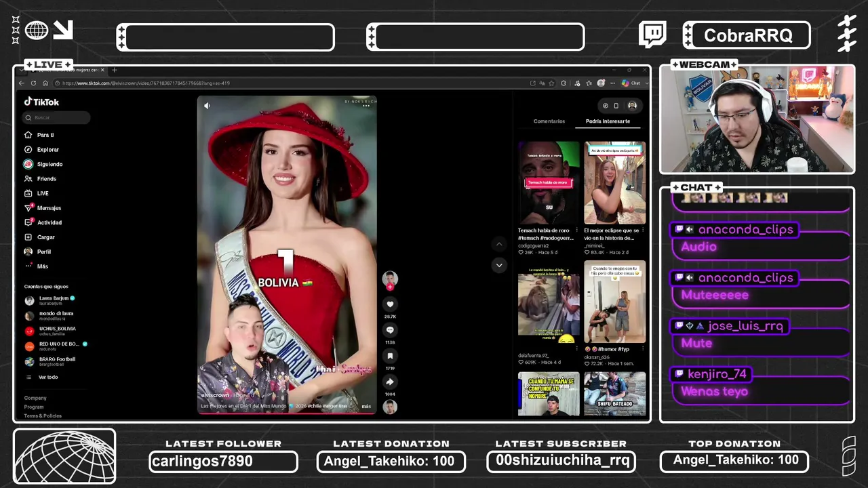The image size is (868, 488).
Task: Share the video using the arrow icon
Action: point(390,382)
